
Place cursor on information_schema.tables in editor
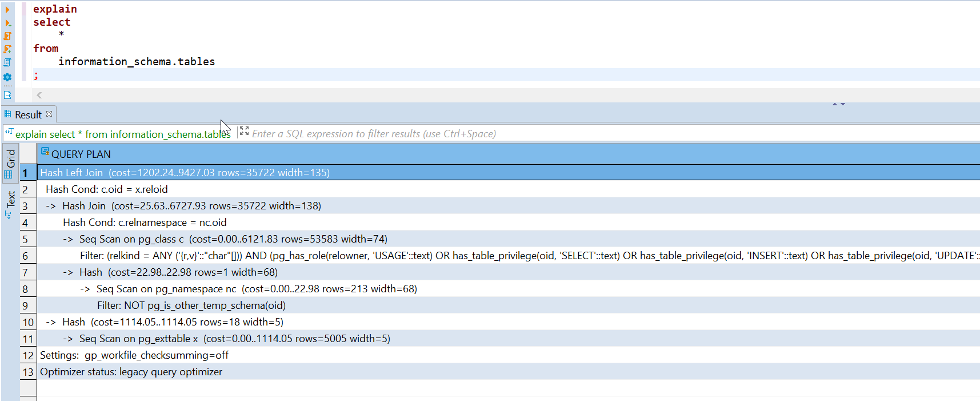(x=137, y=62)
